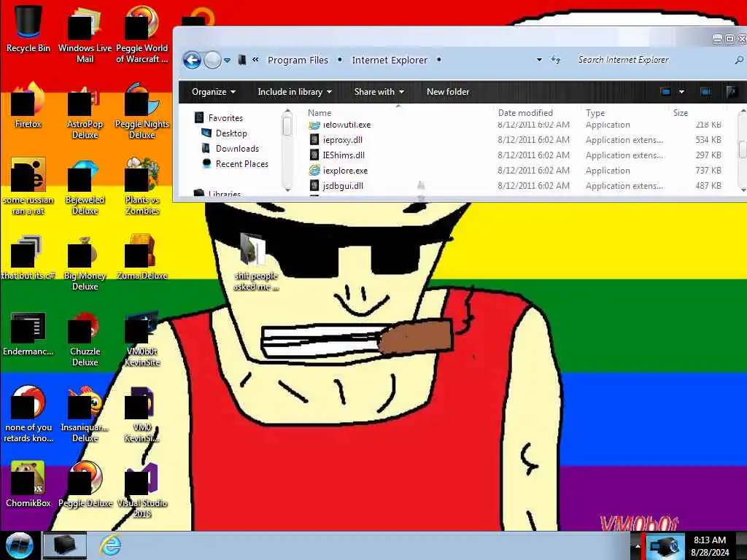
Task: Select the Plants vs Zombies desktop icon
Action: tap(142, 186)
